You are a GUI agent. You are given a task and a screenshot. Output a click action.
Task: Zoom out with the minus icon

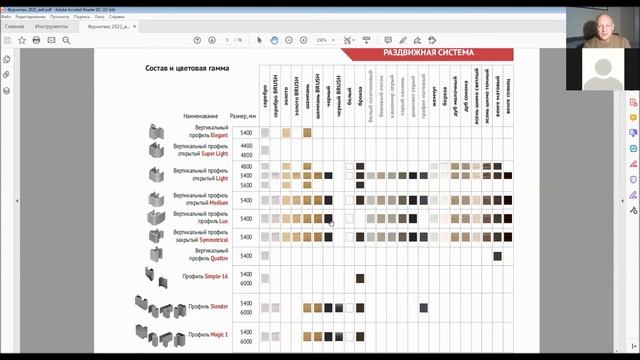(289, 40)
